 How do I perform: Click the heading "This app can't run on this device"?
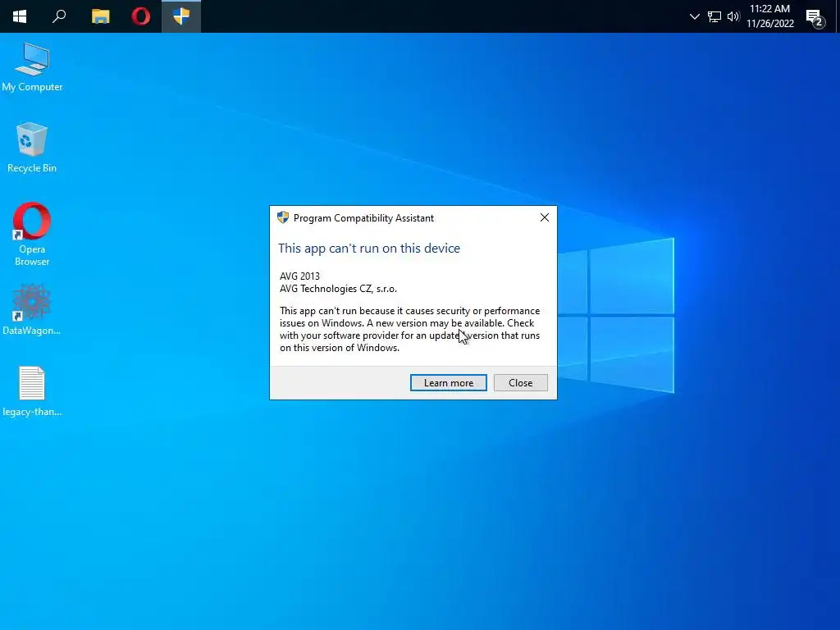369,248
